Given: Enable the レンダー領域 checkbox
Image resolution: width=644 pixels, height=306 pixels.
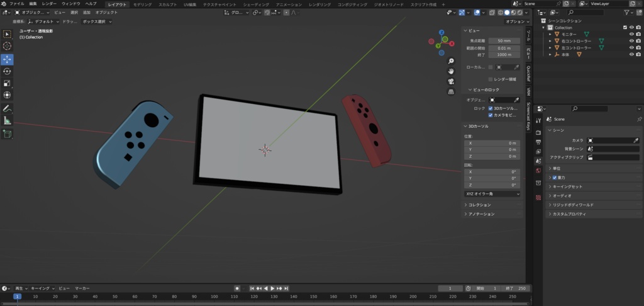Looking at the screenshot, I should (491, 79).
